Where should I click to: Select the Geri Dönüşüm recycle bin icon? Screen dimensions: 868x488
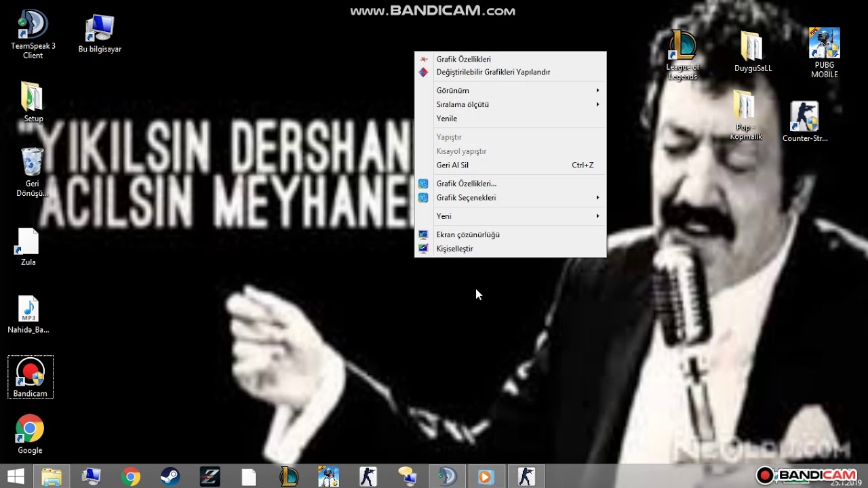point(32,172)
